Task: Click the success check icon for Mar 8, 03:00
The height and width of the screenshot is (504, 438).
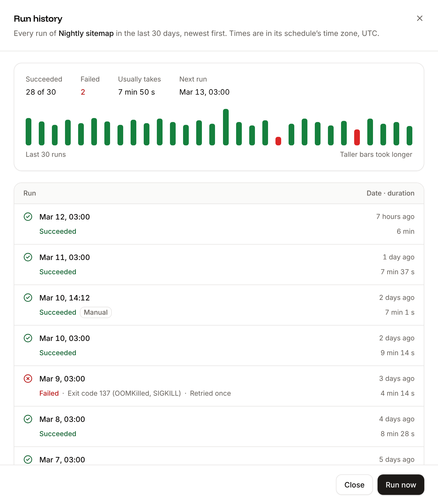Action: point(28,419)
